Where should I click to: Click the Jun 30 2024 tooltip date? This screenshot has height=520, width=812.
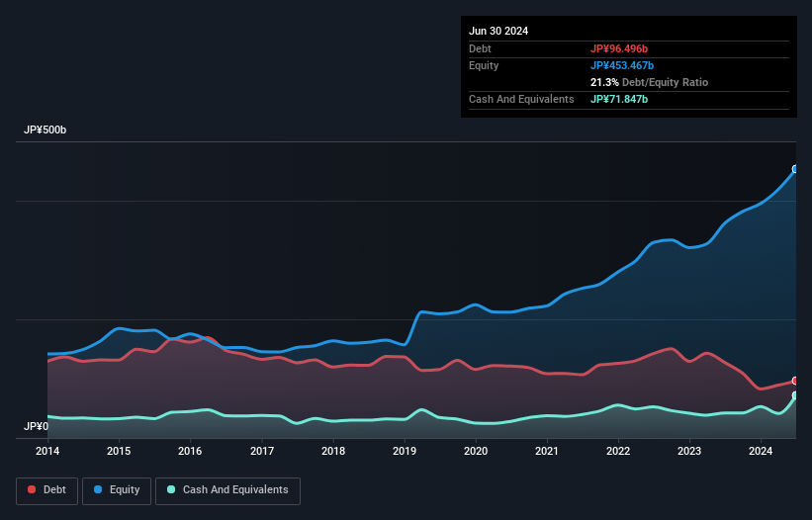coord(498,31)
